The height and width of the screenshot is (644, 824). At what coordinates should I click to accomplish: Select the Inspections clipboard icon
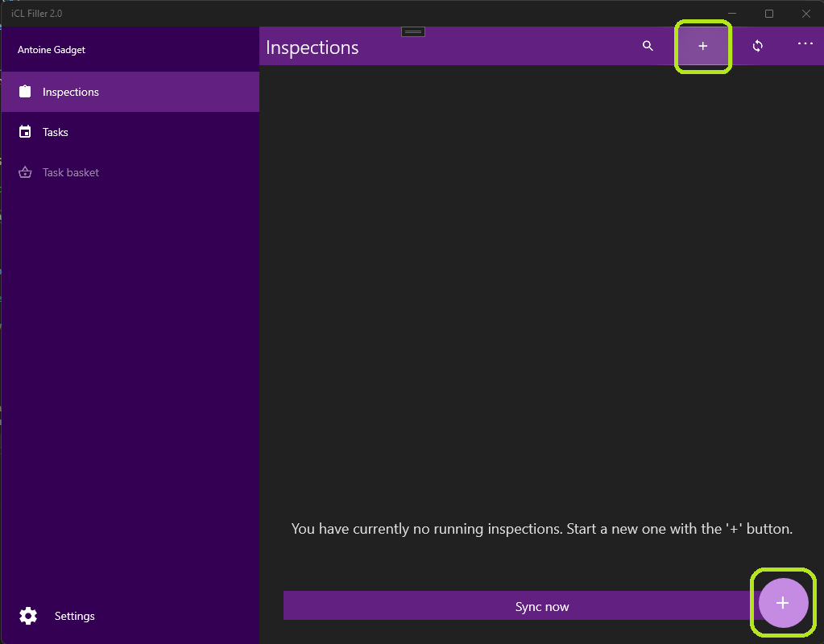25,92
